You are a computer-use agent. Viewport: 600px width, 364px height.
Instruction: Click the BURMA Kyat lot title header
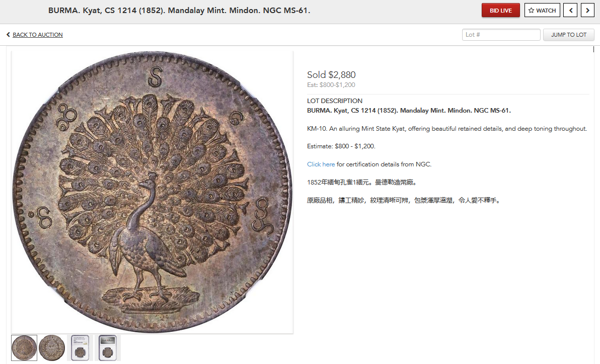pyautogui.click(x=179, y=11)
